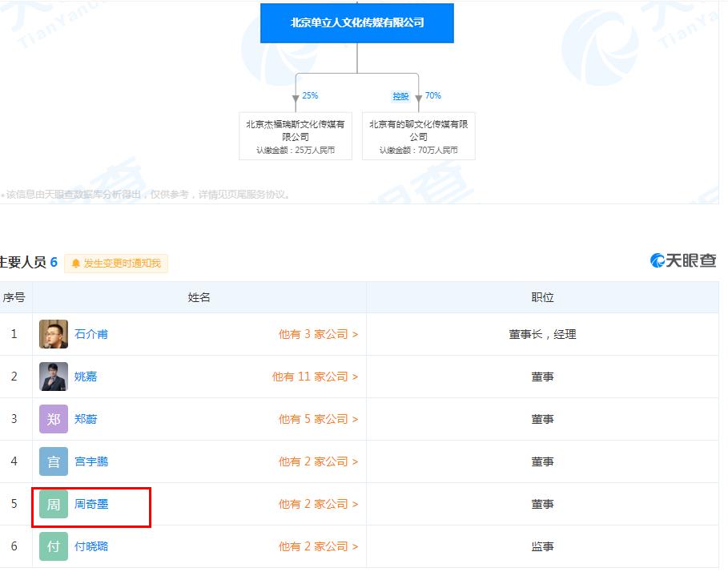Click the green 付 avatar icon
The image size is (728, 572).
click(54, 546)
